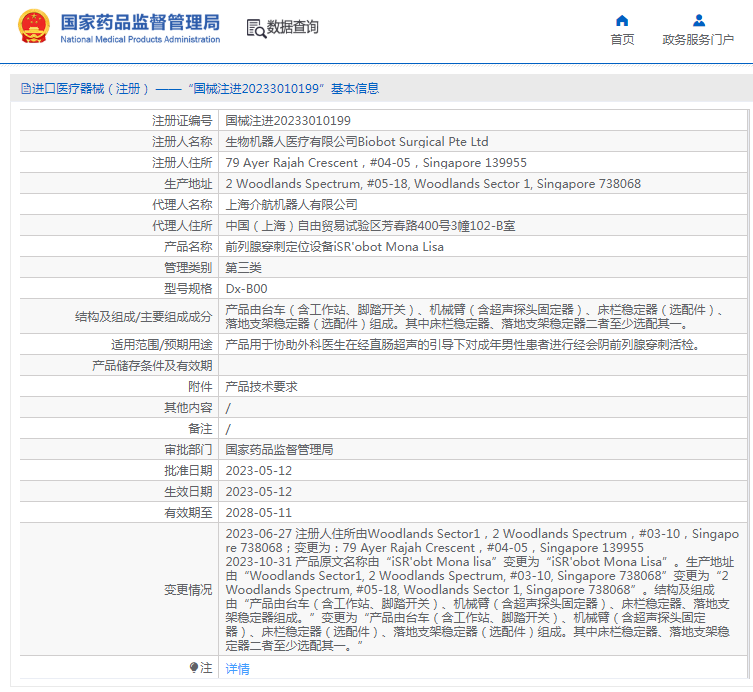753x692 pixels.
Task: Click address 79 Ayer Rajah Crescent cell
Action: (376, 163)
